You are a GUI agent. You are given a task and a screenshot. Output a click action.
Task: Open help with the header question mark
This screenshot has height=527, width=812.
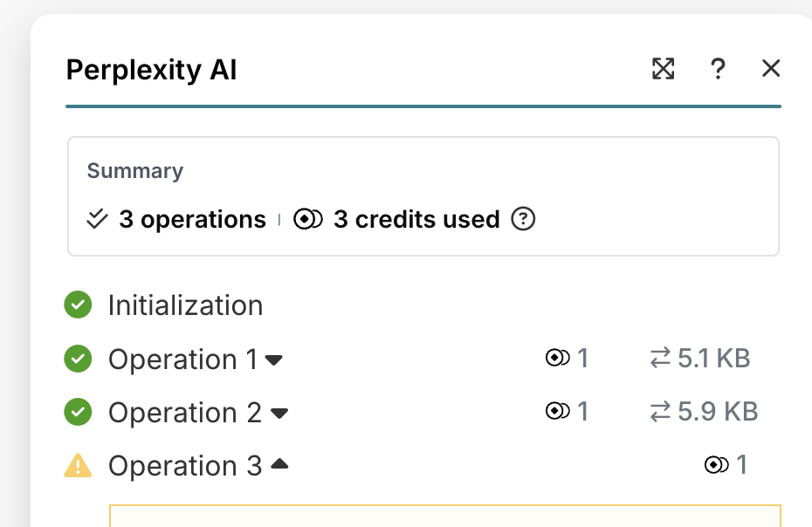pos(718,69)
